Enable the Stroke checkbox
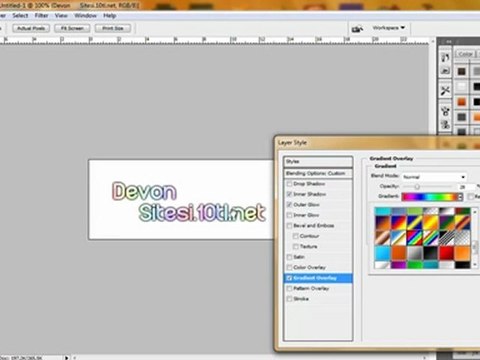The width and height of the screenshot is (480, 360). click(x=289, y=299)
